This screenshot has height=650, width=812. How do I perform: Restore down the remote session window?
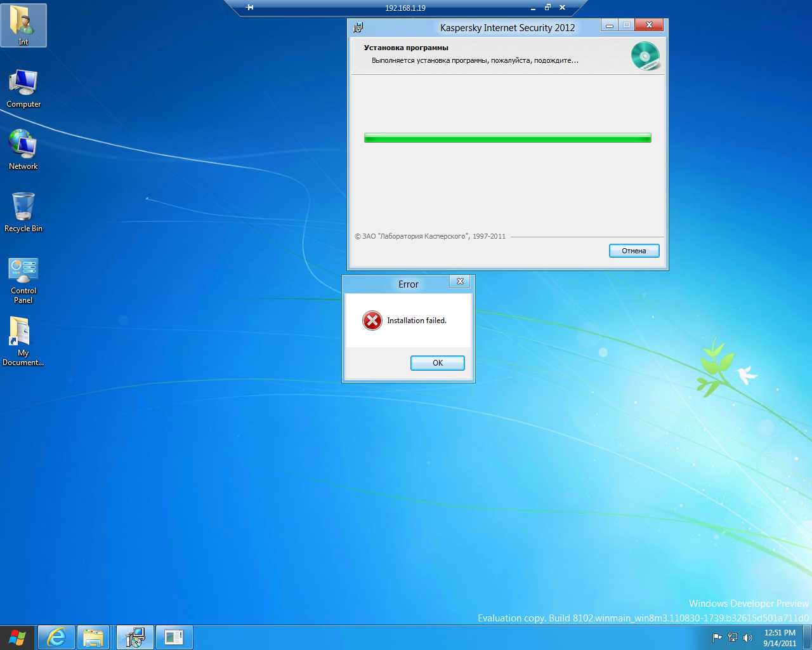click(x=547, y=8)
